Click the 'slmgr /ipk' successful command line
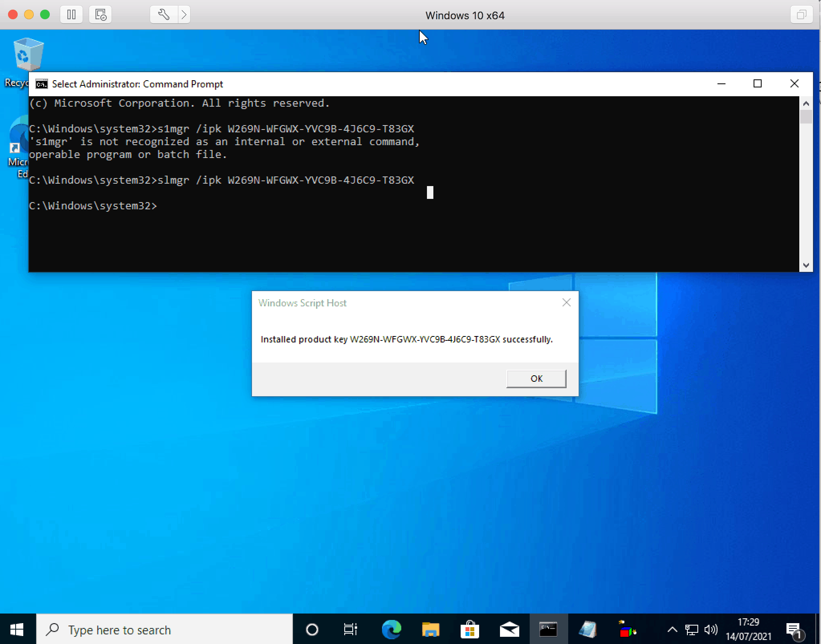 click(222, 180)
